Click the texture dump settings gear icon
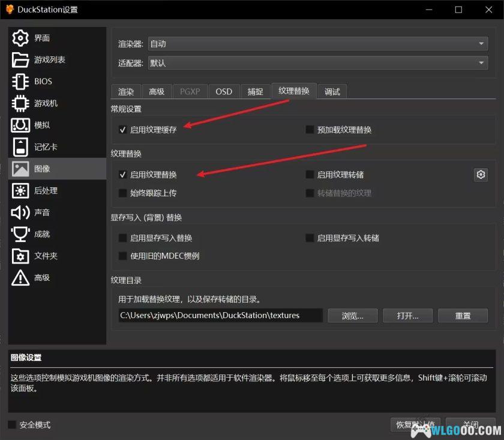Viewport: 504px width, 440px height. [481, 175]
